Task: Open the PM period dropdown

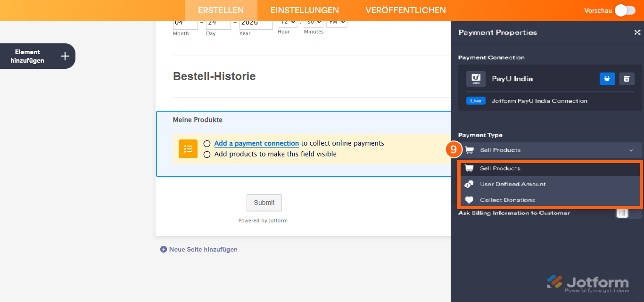Action: [336, 22]
